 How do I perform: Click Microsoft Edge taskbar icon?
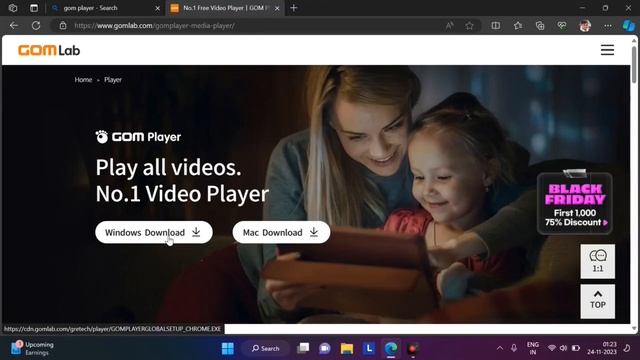pyautogui.click(x=391, y=348)
